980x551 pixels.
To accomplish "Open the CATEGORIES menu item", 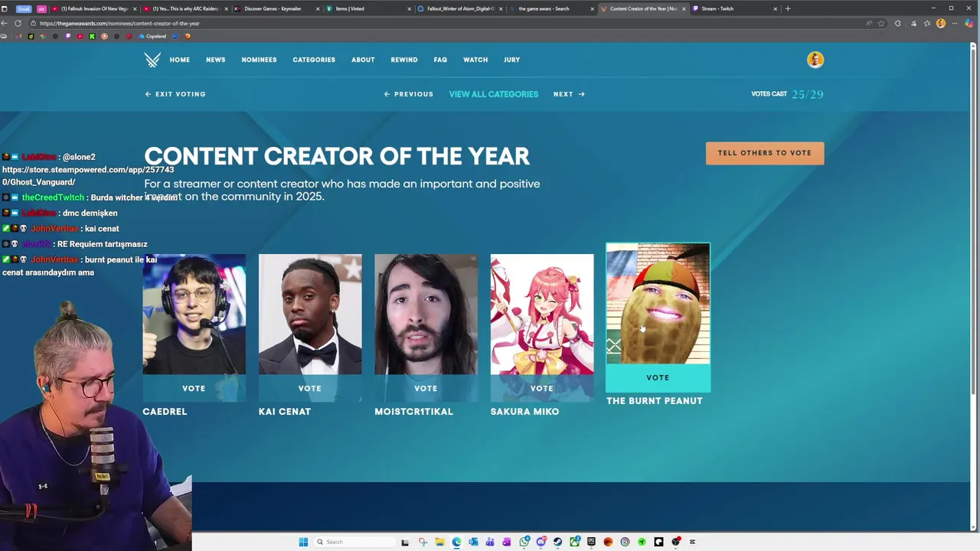I will coord(314,60).
